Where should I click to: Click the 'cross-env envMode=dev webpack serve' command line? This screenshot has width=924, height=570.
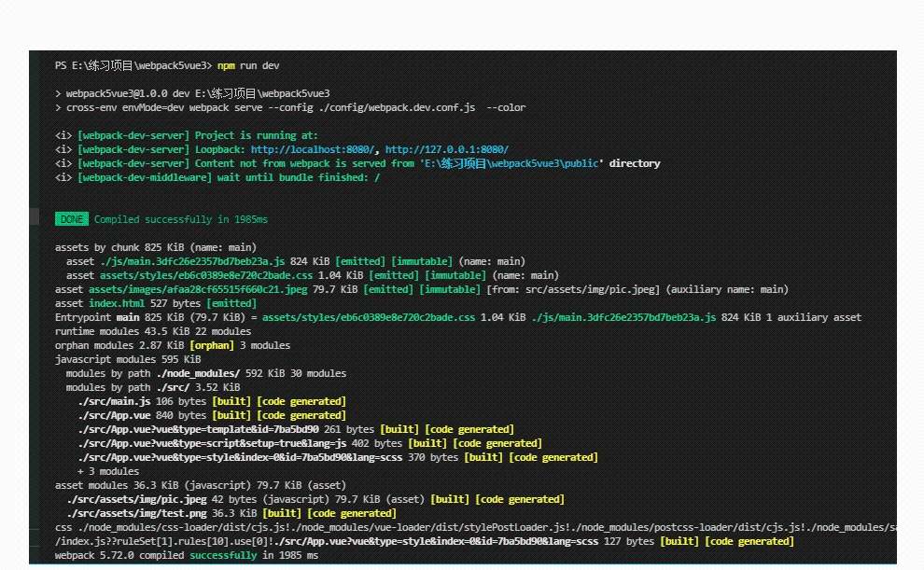point(290,108)
